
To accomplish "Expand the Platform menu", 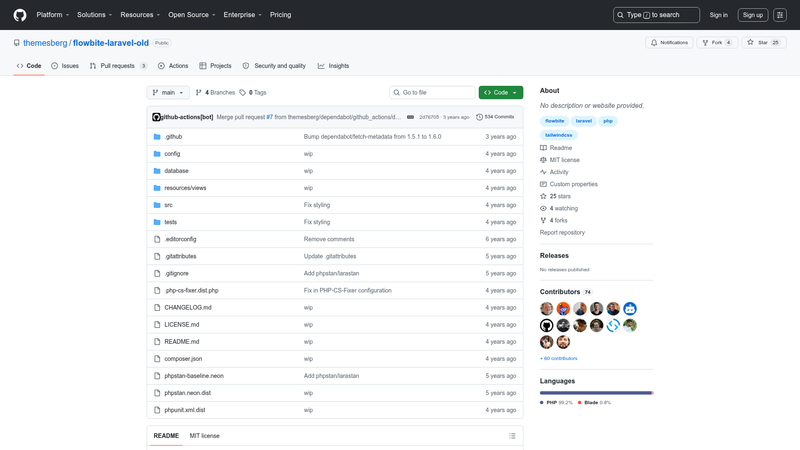I will click(x=53, y=15).
